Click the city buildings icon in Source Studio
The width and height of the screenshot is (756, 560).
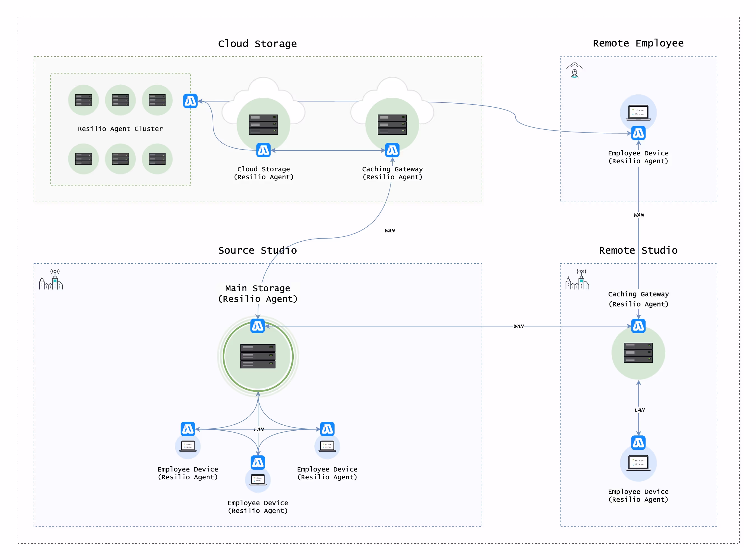click(x=51, y=280)
